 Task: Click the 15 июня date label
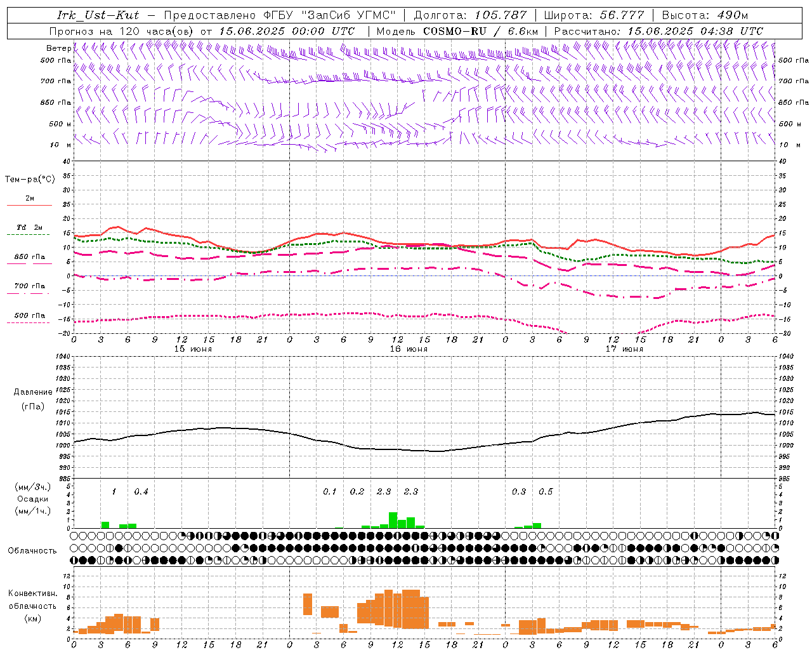click(x=193, y=349)
